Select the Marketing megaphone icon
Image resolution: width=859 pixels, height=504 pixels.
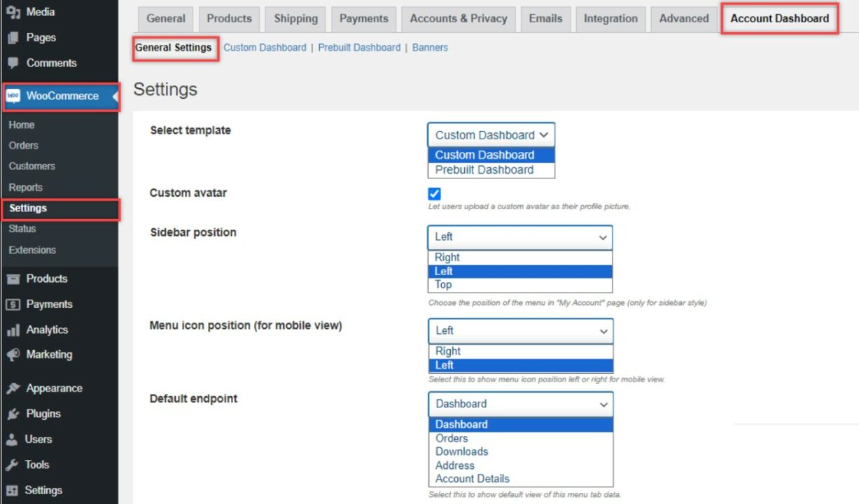tap(13, 355)
